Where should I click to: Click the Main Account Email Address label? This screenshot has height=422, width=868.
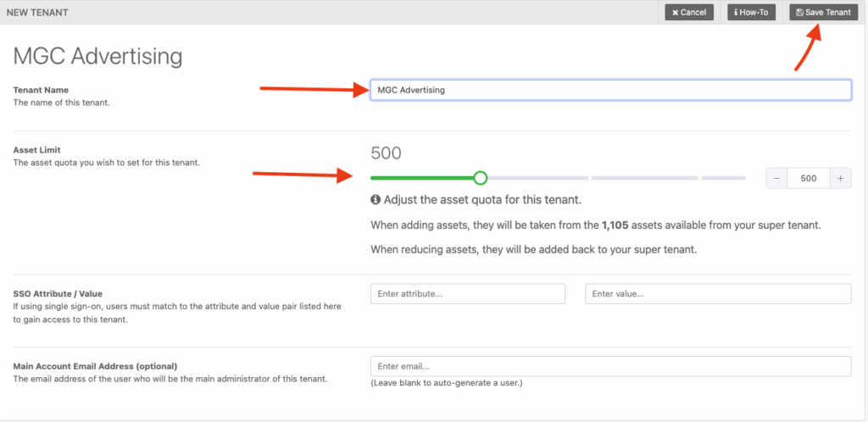95,366
